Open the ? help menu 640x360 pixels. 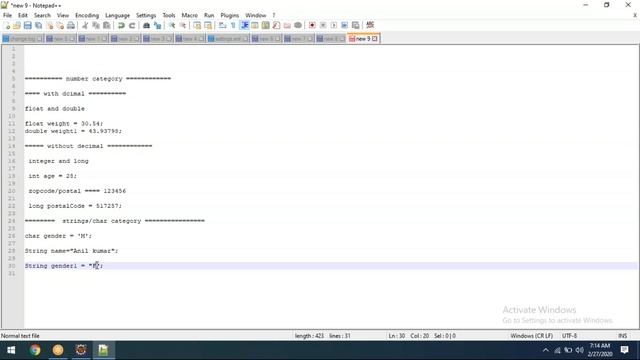coord(274,15)
